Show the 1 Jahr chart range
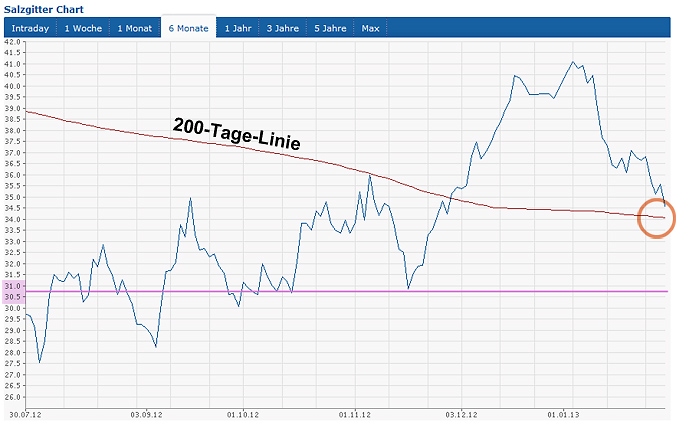 point(238,28)
